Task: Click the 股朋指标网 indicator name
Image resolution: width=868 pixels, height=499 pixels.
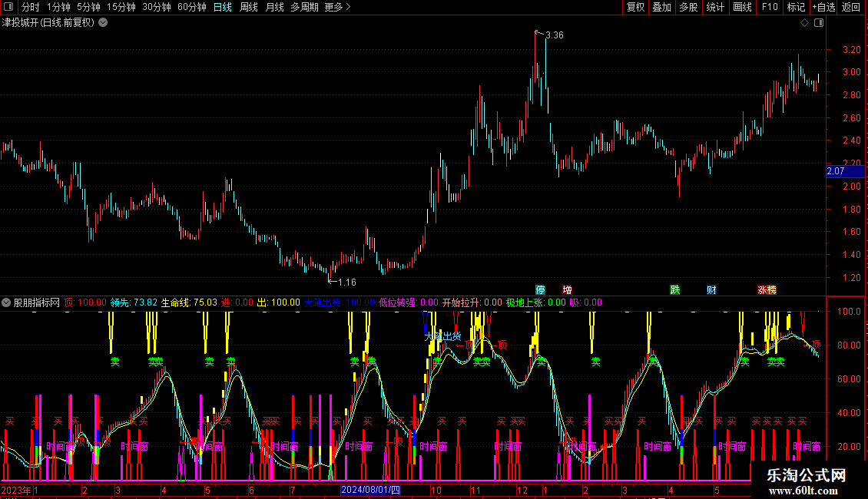Action: tap(37, 302)
